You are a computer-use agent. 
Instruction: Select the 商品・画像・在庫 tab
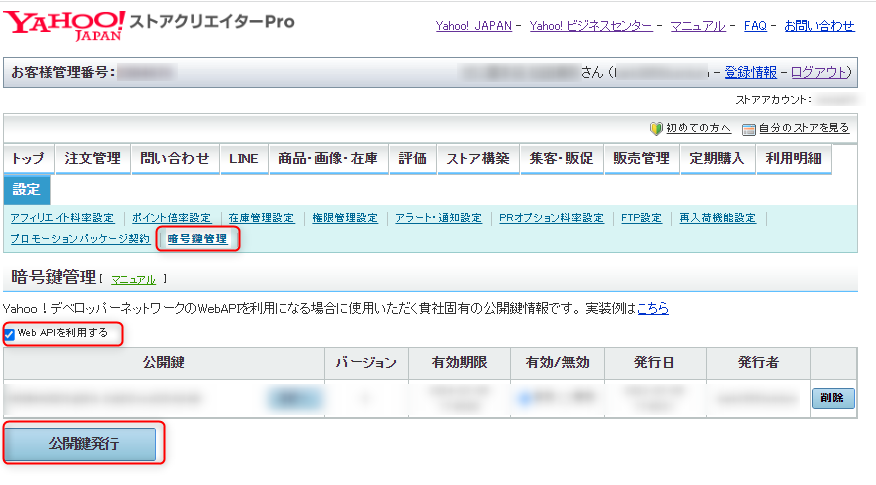[328, 159]
